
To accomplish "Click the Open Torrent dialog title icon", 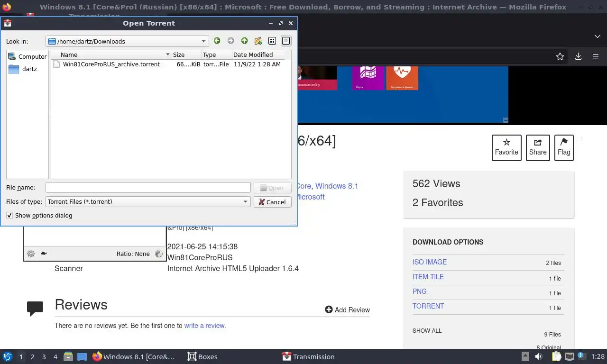I will (x=8, y=23).
